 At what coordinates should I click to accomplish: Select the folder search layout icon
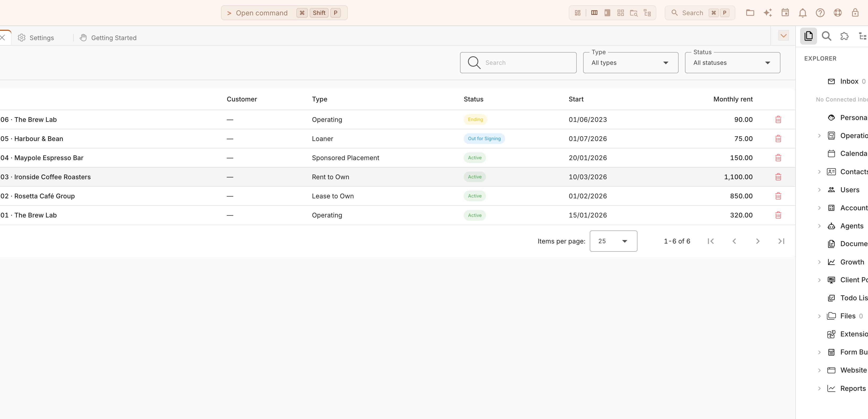point(634,13)
